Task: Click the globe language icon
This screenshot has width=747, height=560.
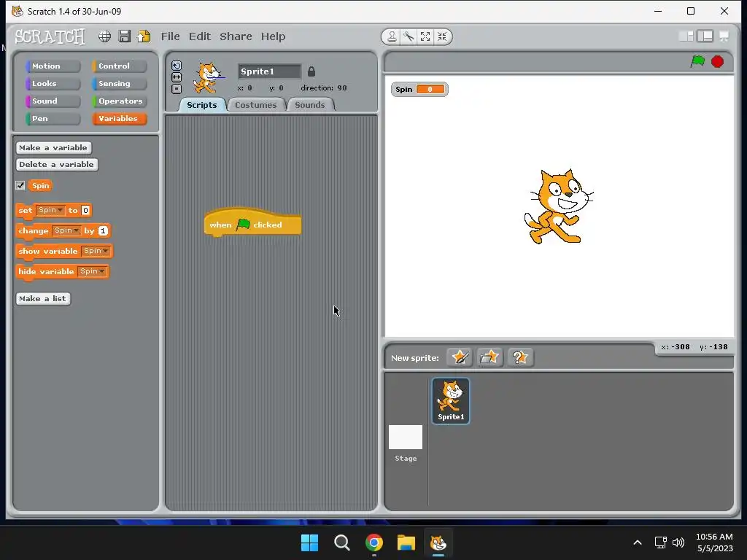Action: (x=104, y=36)
